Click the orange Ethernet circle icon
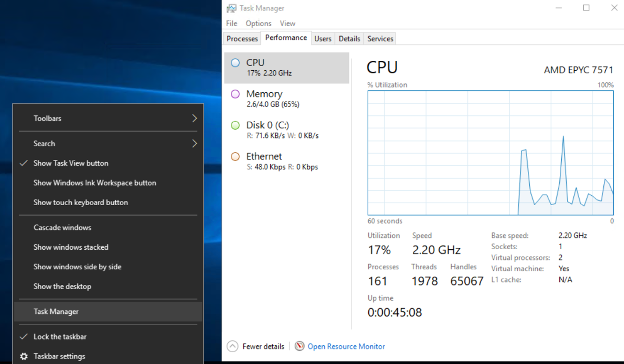Viewport: 624px width, 364px height. pyautogui.click(x=236, y=156)
